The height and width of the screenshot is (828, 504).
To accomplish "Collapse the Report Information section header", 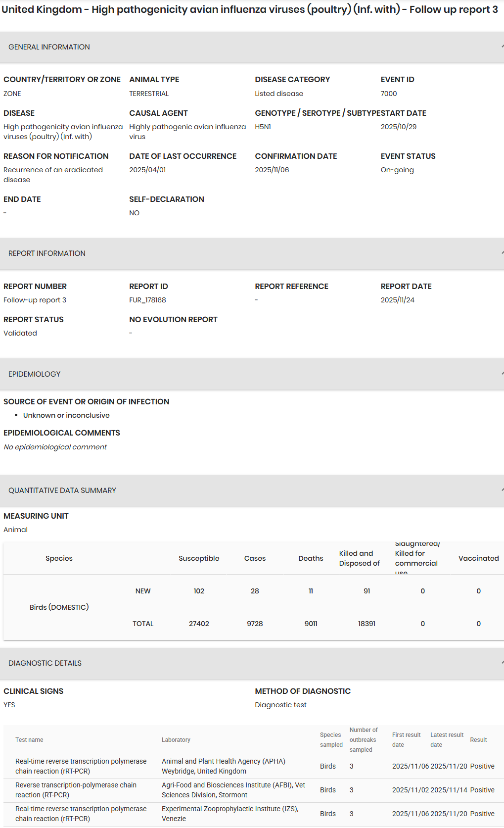I will [252, 253].
